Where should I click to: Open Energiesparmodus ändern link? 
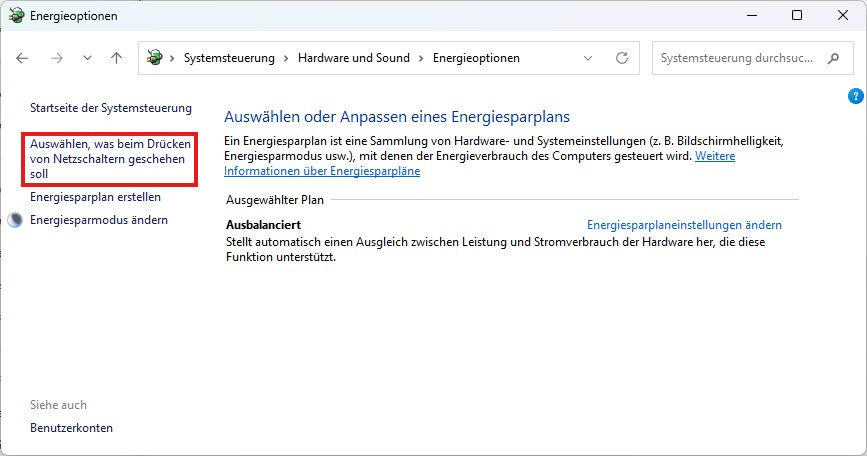click(98, 220)
